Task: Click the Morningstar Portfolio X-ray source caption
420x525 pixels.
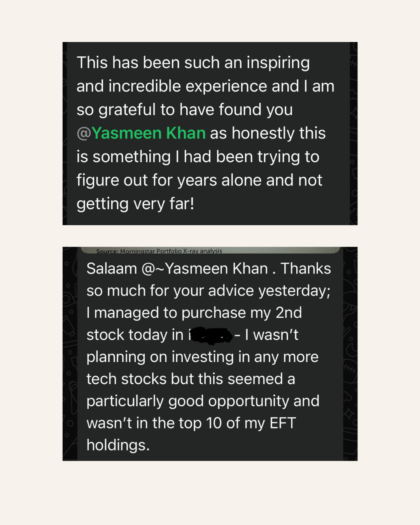Action: (159, 251)
